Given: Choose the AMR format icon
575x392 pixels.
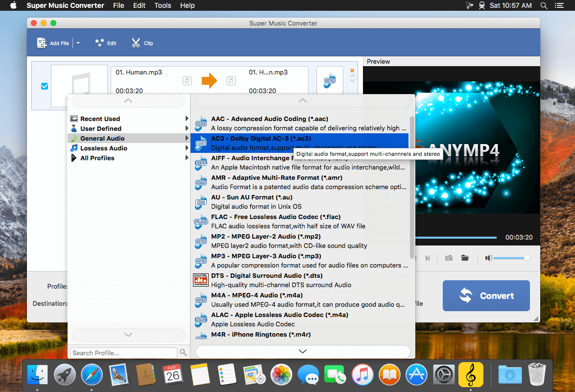Looking at the screenshot, I should point(201,182).
